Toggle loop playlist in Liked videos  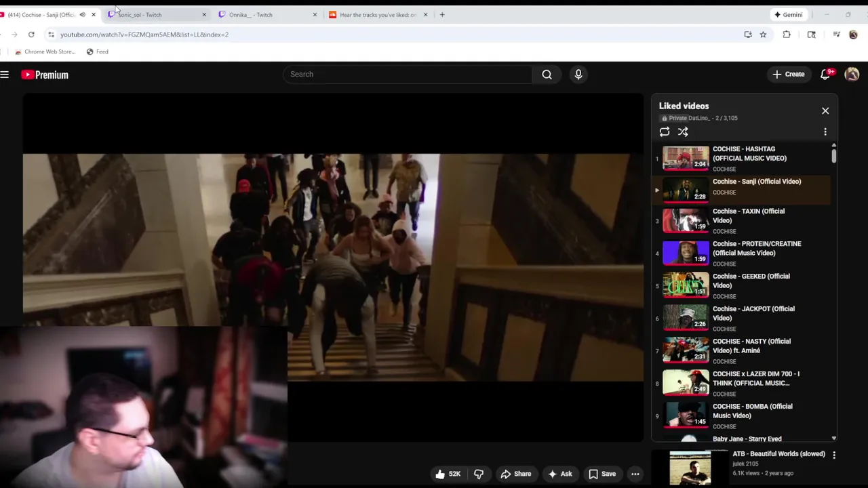[x=665, y=132]
